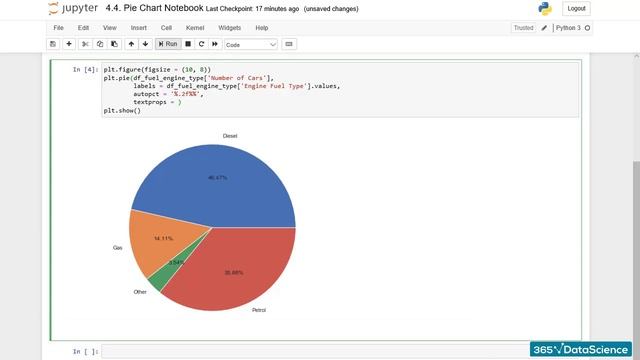This screenshot has height=360, width=640.
Task: Rename notebook title '4.4. Pie Chart Notebook'
Action: tap(154, 8)
